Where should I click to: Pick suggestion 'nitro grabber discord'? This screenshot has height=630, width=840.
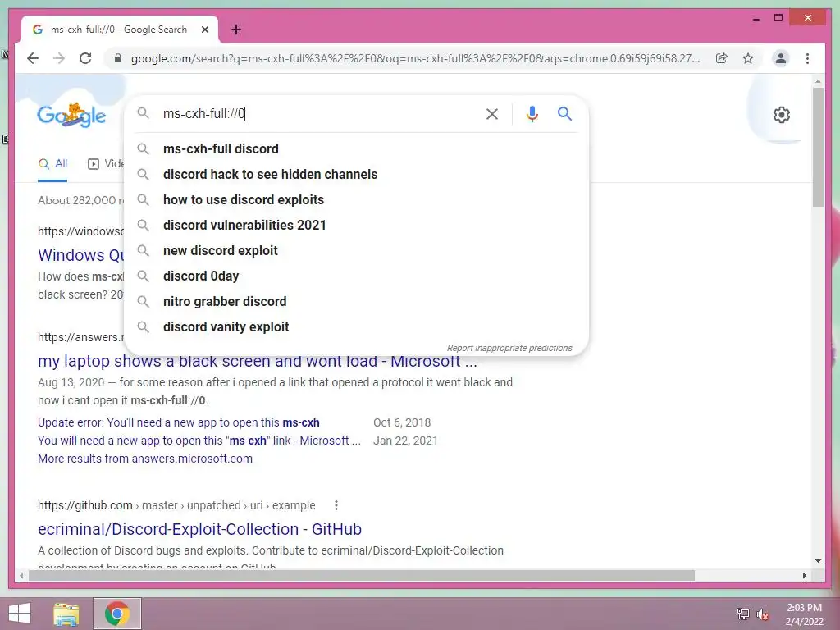point(356,302)
